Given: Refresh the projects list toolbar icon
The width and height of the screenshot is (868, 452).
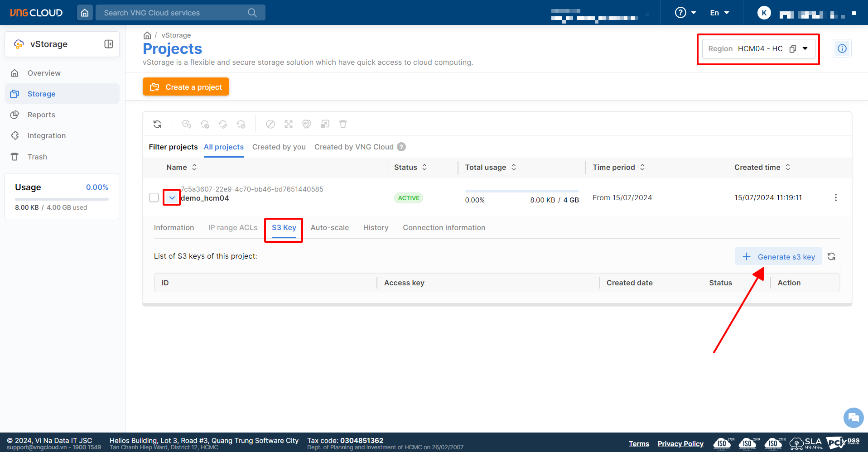Looking at the screenshot, I should point(157,124).
